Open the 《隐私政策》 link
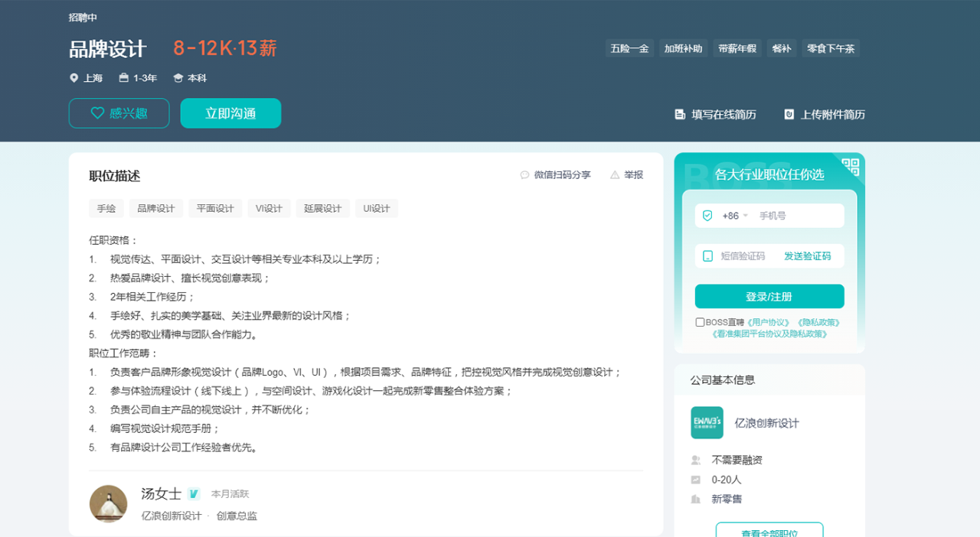The image size is (980, 537). (x=818, y=323)
